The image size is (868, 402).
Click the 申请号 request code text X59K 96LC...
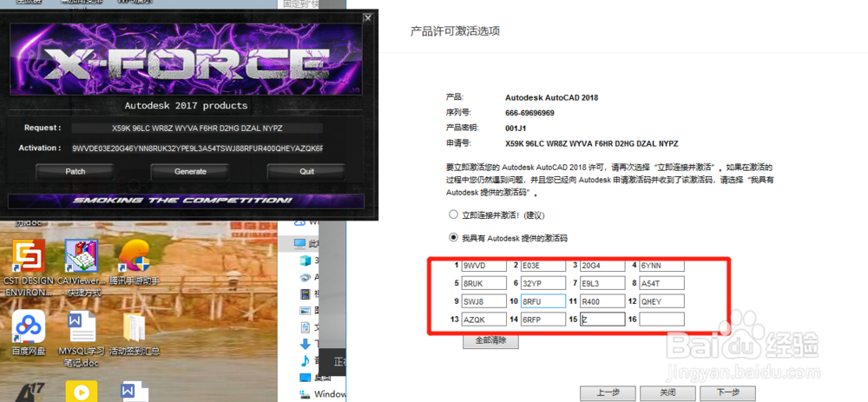pos(592,143)
